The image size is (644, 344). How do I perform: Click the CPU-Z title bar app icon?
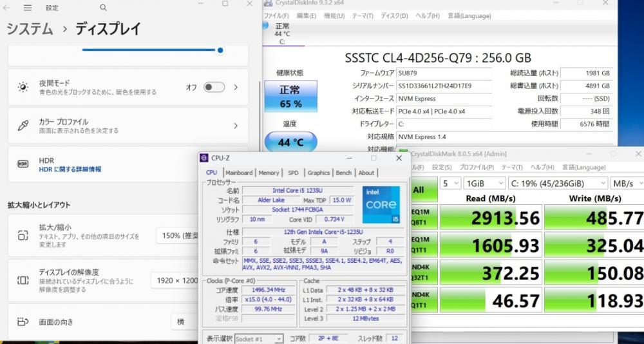(x=204, y=158)
